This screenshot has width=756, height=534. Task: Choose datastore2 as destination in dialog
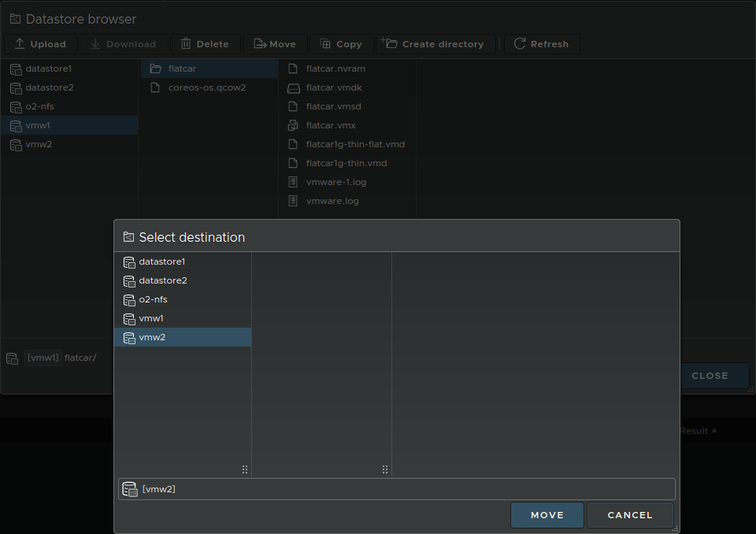[x=183, y=280]
